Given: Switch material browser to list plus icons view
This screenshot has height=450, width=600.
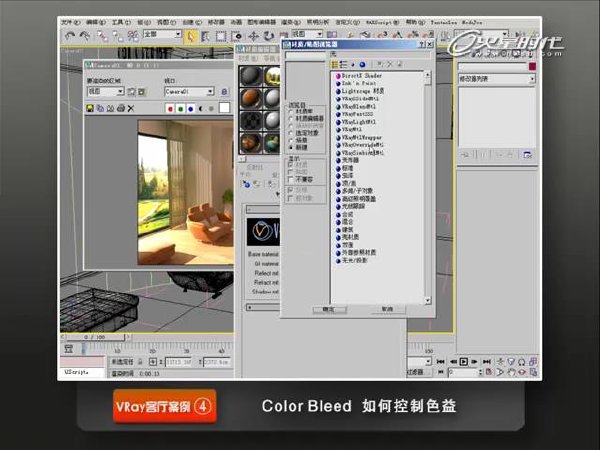Looking at the screenshot, I should 343,64.
